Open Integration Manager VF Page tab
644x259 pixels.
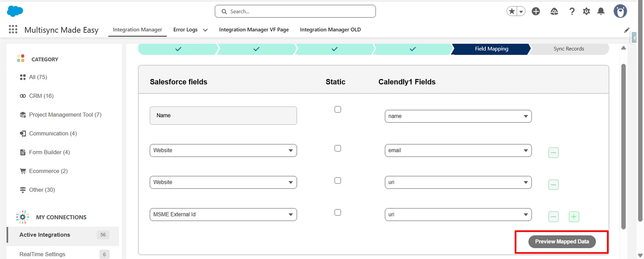[254, 30]
